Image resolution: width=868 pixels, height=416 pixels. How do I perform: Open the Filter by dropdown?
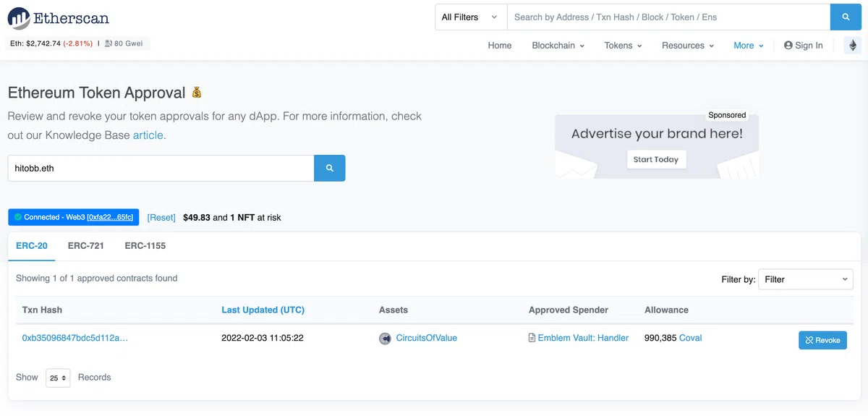click(x=805, y=279)
